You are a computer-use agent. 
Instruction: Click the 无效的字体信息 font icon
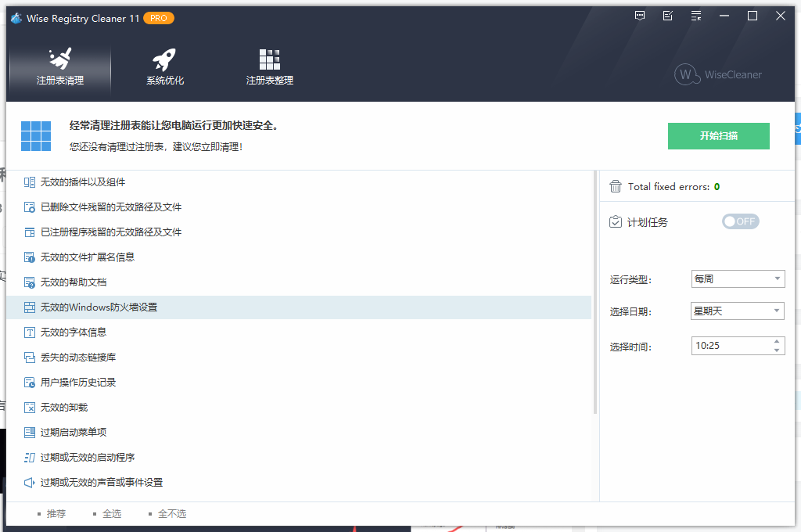pyautogui.click(x=30, y=332)
